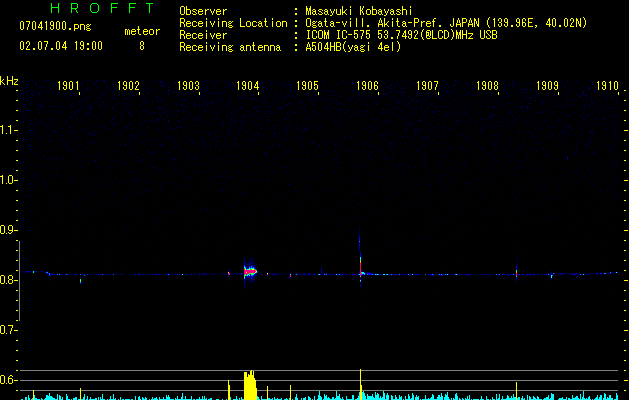Click the 1901 time axis label
Screen dimensions: 629x400
click(68, 86)
